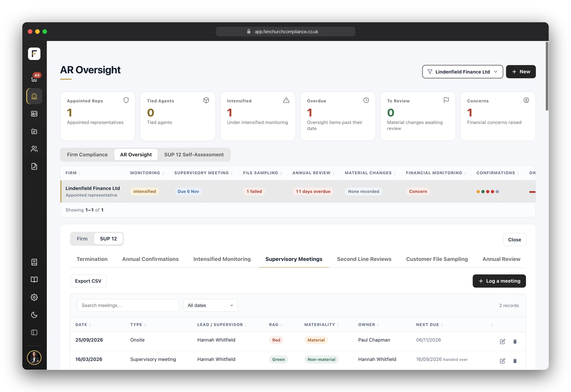Switch to SUP 12 Self-Assessment tab
571x392 pixels.
point(194,155)
